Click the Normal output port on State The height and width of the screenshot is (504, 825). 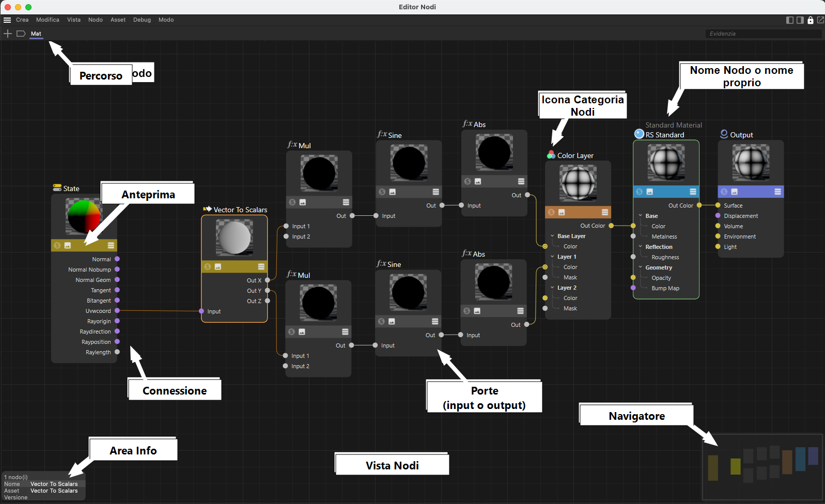(x=117, y=259)
